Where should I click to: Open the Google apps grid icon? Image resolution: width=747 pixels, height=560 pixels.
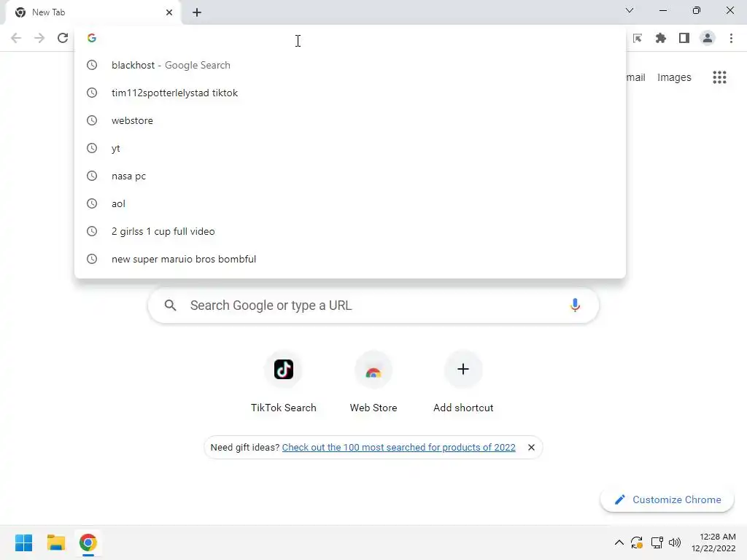coord(719,77)
